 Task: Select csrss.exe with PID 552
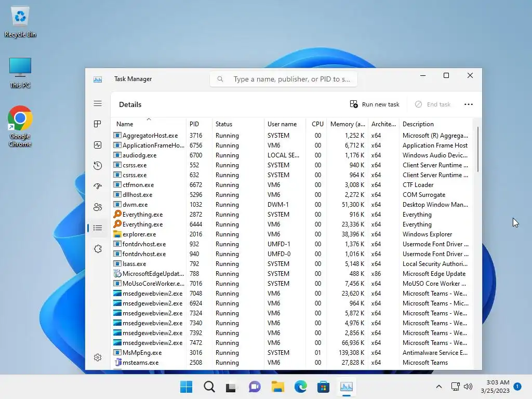[292, 165]
